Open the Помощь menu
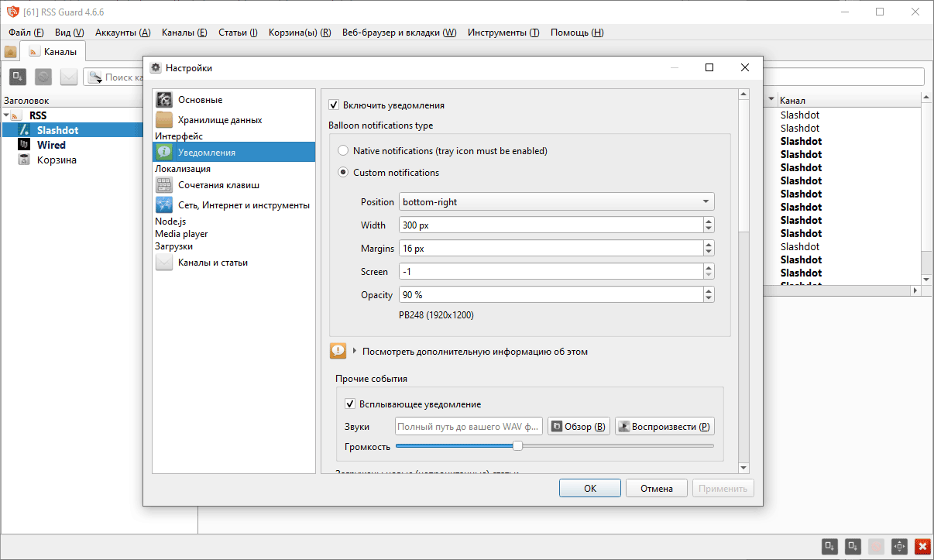Screen dimensions: 934x560 point(577,33)
